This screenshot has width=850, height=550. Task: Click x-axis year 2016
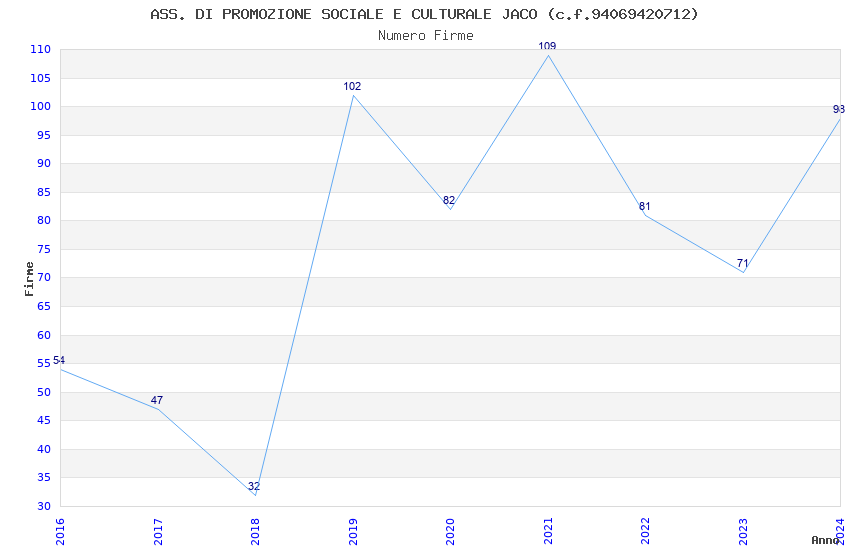[x=60, y=532]
